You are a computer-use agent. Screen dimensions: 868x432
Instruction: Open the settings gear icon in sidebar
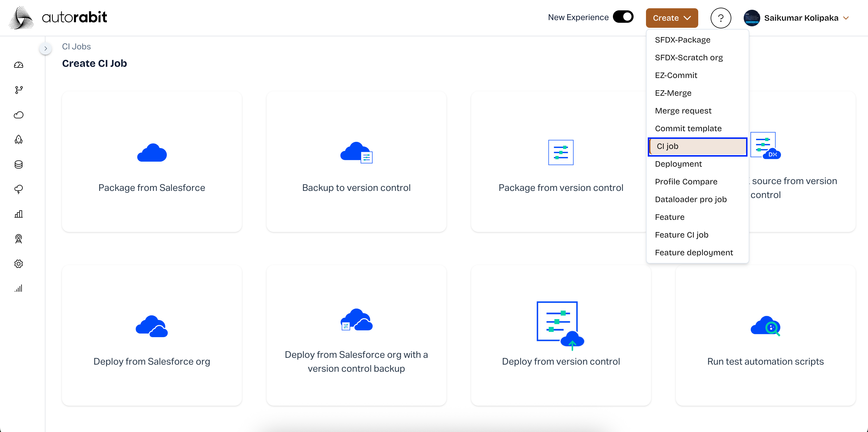pyautogui.click(x=19, y=264)
